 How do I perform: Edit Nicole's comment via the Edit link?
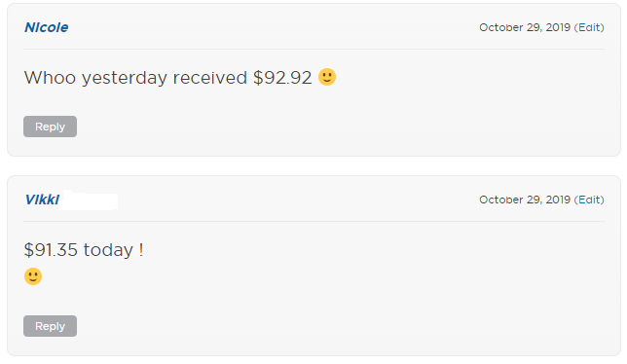pyautogui.click(x=591, y=27)
